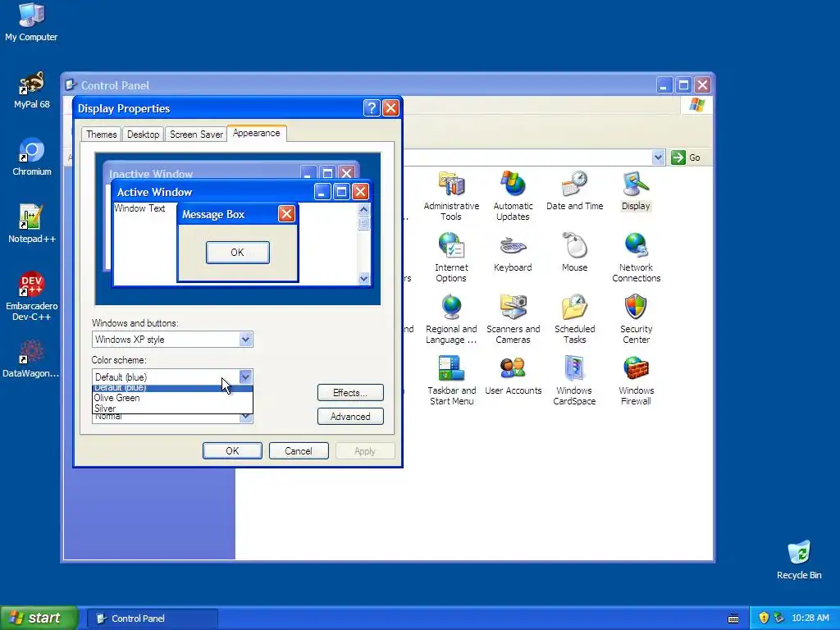Click the security shield tray icon
This screenshot has width=840, height=630.
(x=764, y=618)
